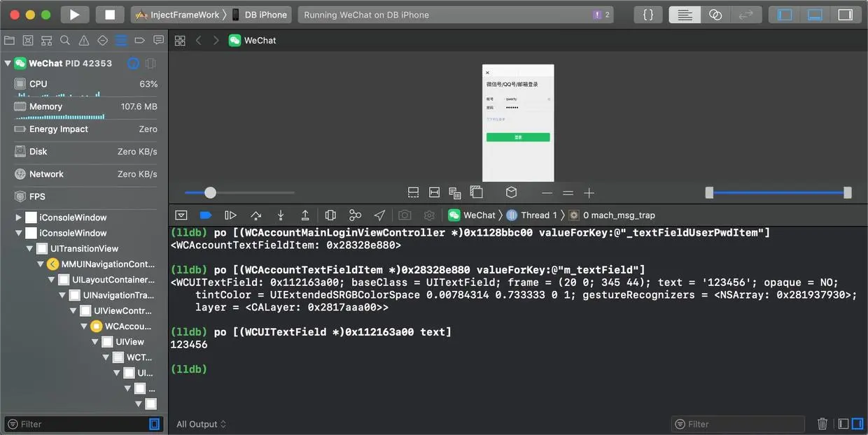
Task: Click the warnings count badge showing 2
Action: 601,15
